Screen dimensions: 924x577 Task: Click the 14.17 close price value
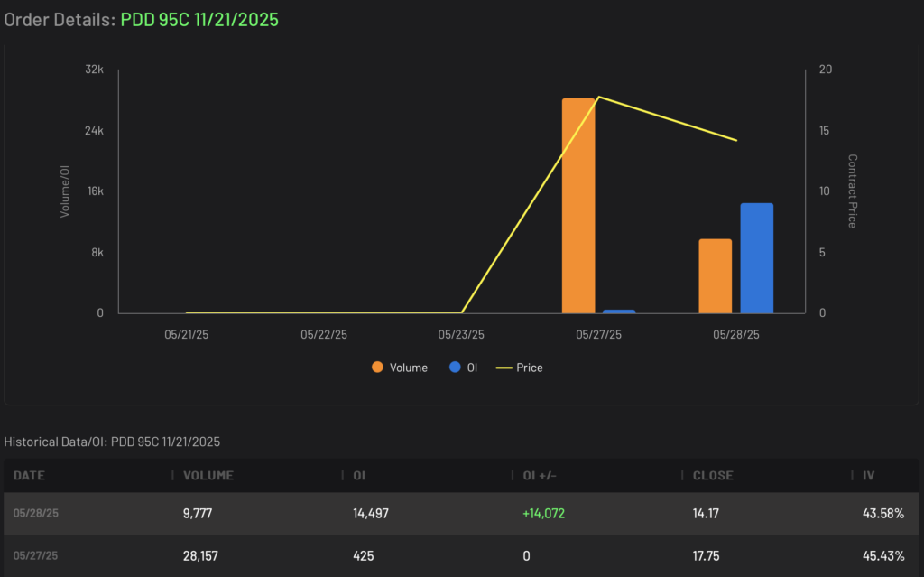pyautogui.click(x=706, y=513)
